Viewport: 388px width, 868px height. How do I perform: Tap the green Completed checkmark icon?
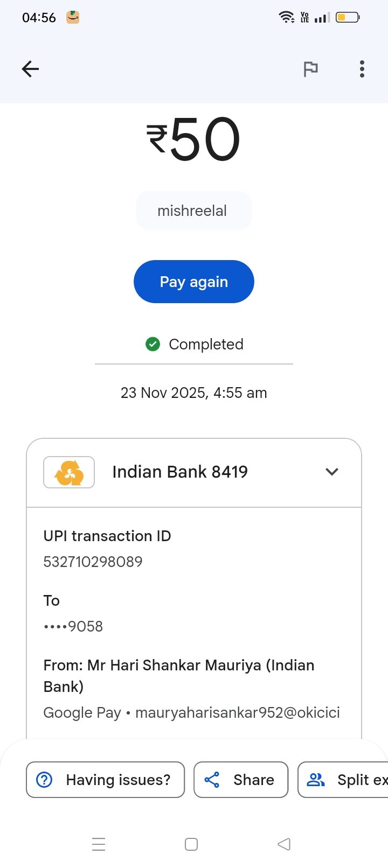[x=153, y=344]
